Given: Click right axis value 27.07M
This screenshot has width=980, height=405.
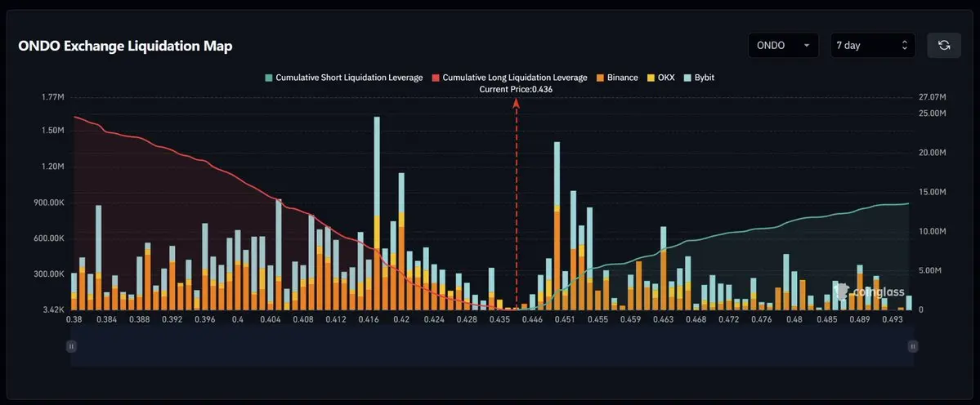Looking at the screenshot, I should pyautogui.click(x=933, y=97).
